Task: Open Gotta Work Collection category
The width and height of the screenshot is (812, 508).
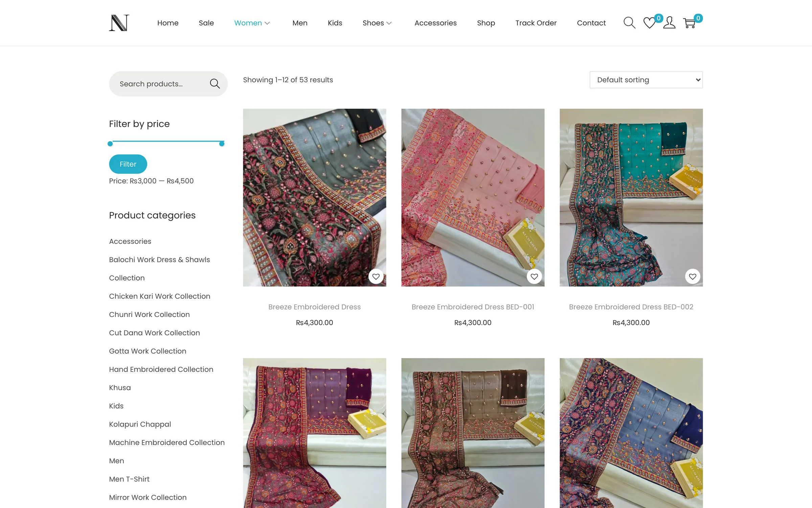Action: point(148,351)
